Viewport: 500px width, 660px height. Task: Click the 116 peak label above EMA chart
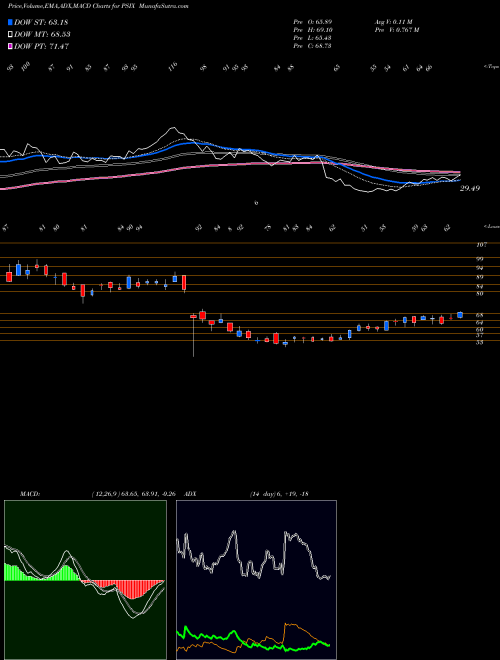click(173, 67)
